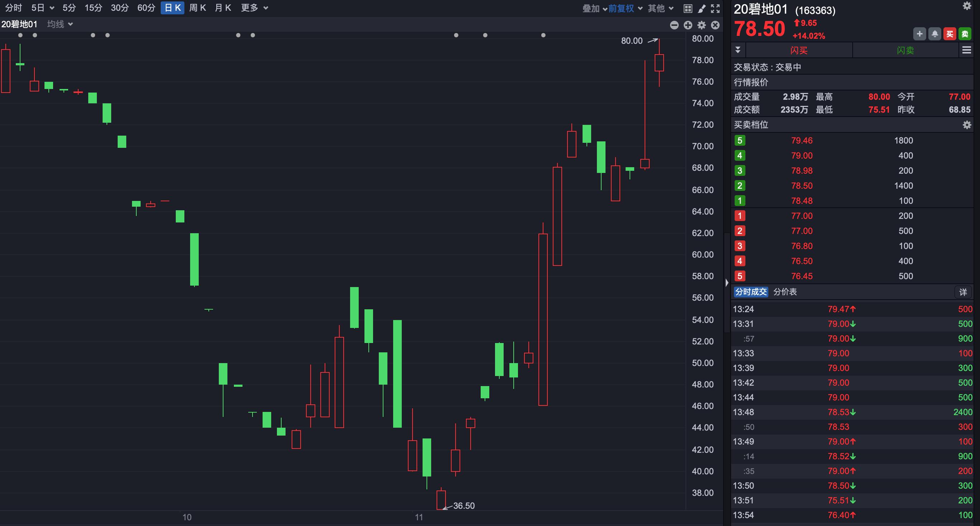980x526 pixels.
Task: Switch to 5分 interval
Action: point(69,8)
